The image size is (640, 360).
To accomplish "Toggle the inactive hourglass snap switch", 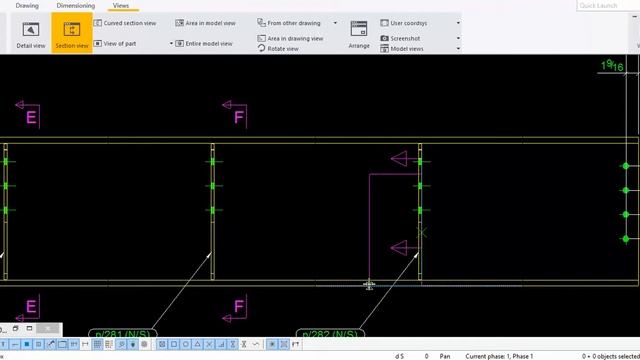I will [244, 344].
